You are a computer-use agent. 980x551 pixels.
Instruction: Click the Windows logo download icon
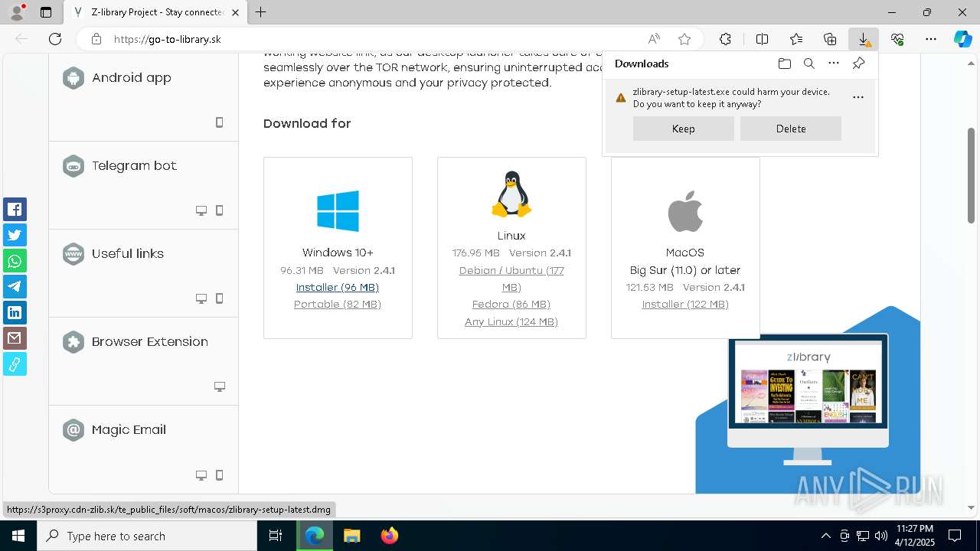pos(338,210)
